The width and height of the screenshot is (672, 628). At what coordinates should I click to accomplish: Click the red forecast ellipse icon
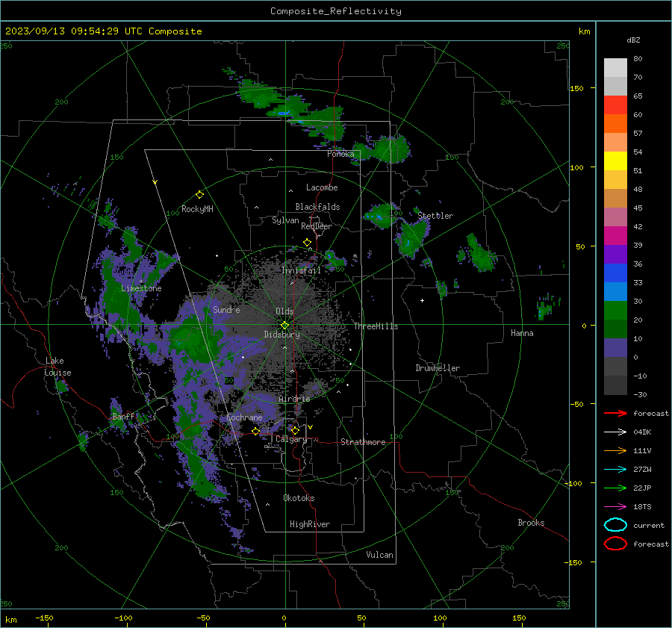coord(615,544)
